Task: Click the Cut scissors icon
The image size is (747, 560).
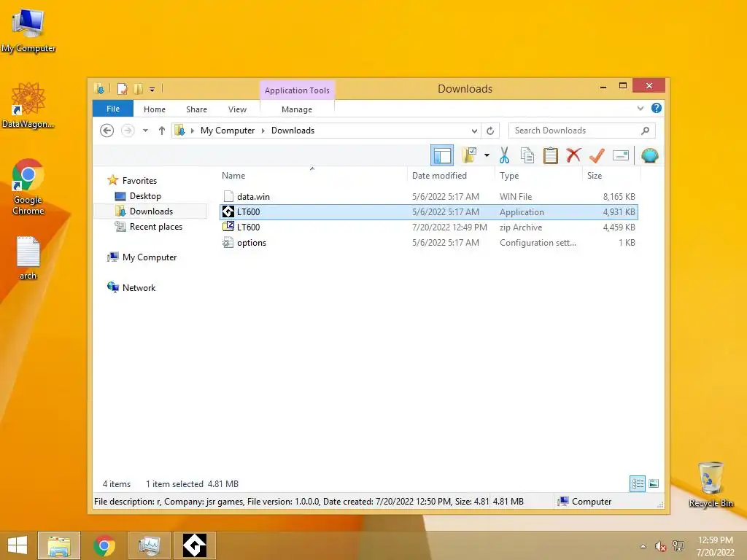Action: [504, 155]
